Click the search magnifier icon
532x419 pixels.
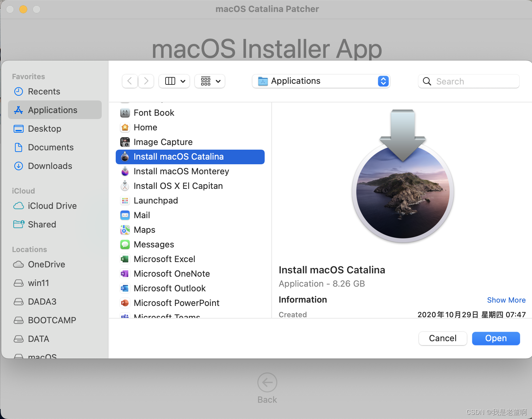click(x=427, y=81)
